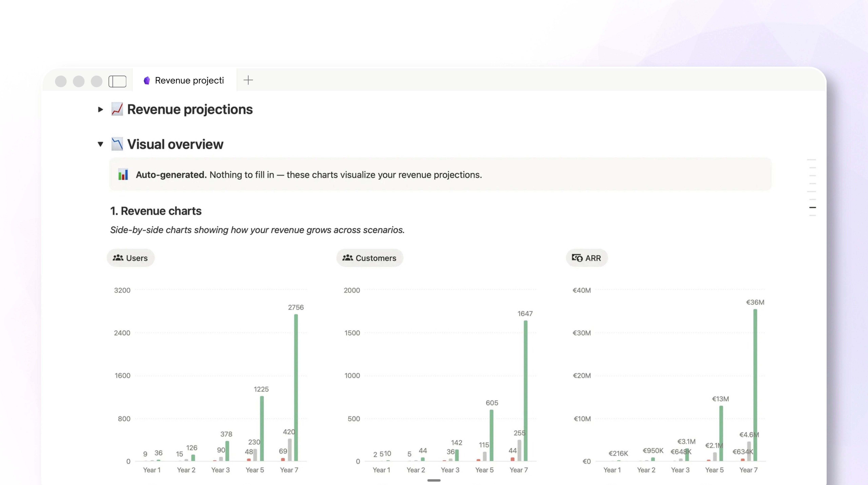Click the downward chart emoji beside Visual overview
868x485 pixels.
click(x=117, y=144)
